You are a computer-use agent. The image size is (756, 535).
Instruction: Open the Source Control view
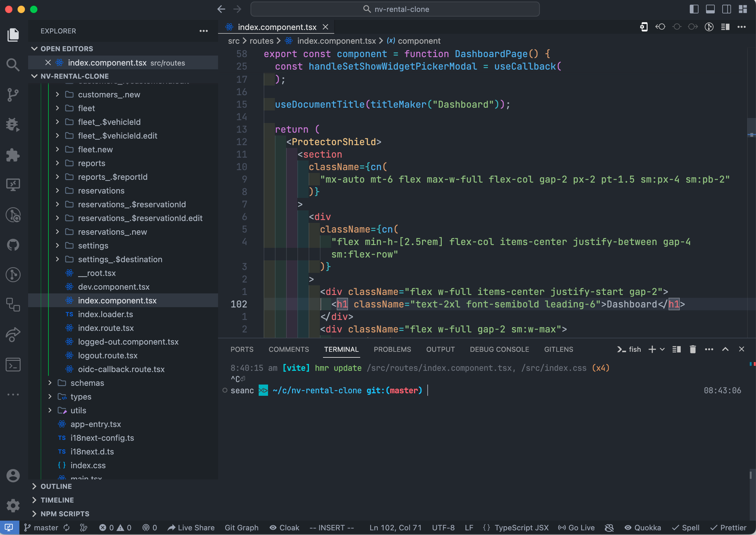pos(13,95)
